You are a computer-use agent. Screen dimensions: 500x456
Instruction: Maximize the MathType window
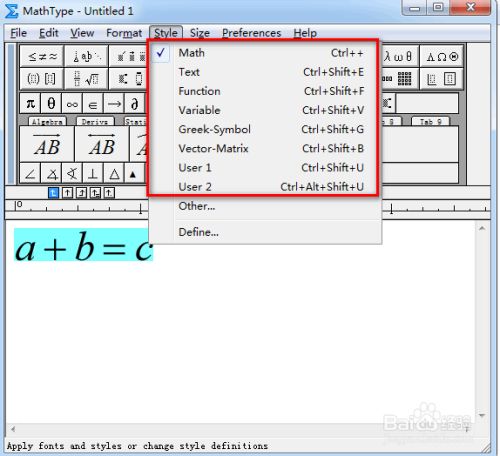coord(438,7)
